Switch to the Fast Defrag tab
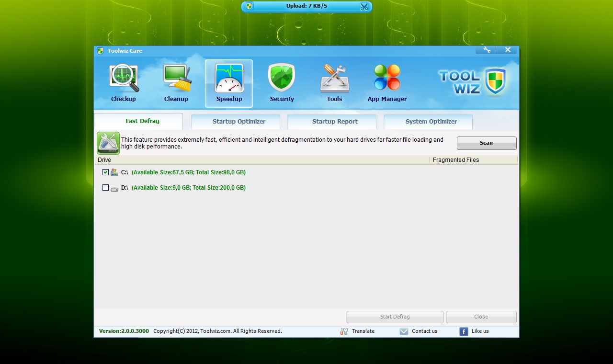 click(138, 121)
